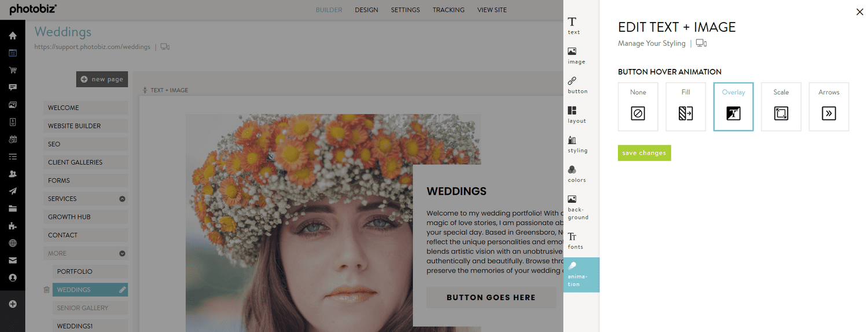Open the envelope email icon in sidebar
868x332 pixels.
13,261
